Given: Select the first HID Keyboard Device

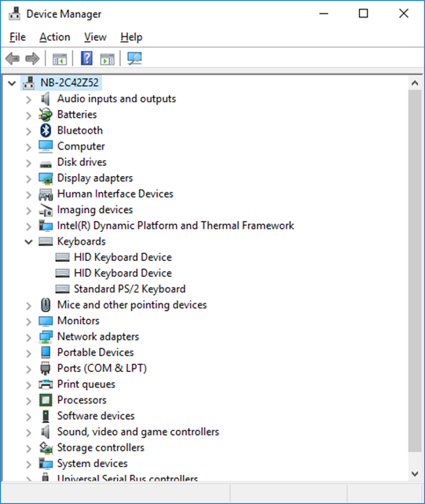Looking at the screenshot, I should click(123, 257).
